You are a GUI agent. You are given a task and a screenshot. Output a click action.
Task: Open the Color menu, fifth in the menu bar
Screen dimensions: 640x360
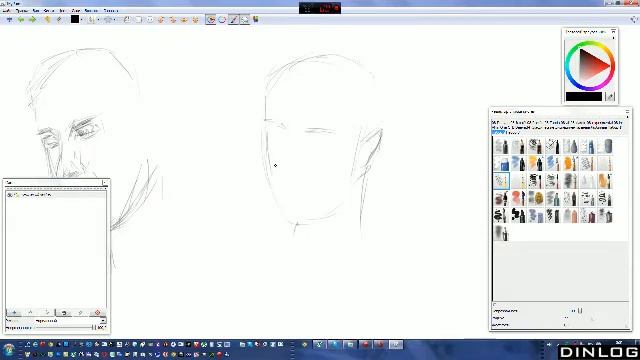pyautogui.click(x=62, y=11)
